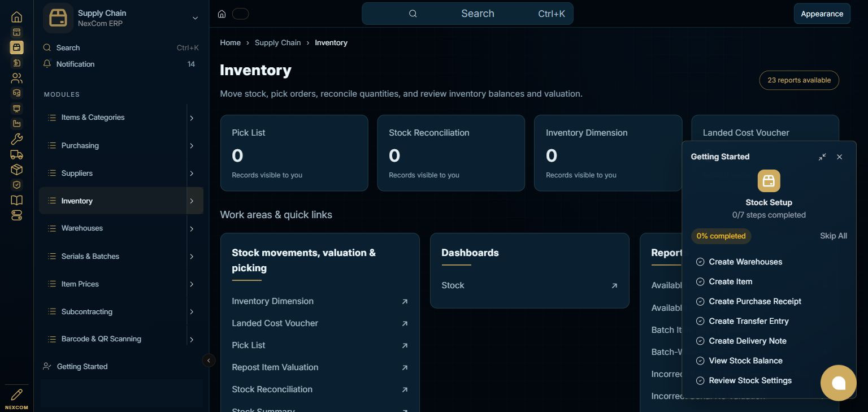Open the Stock Reconciliation summary card
This screenshot has width=868, height=412.
click(x=451, y=153)
